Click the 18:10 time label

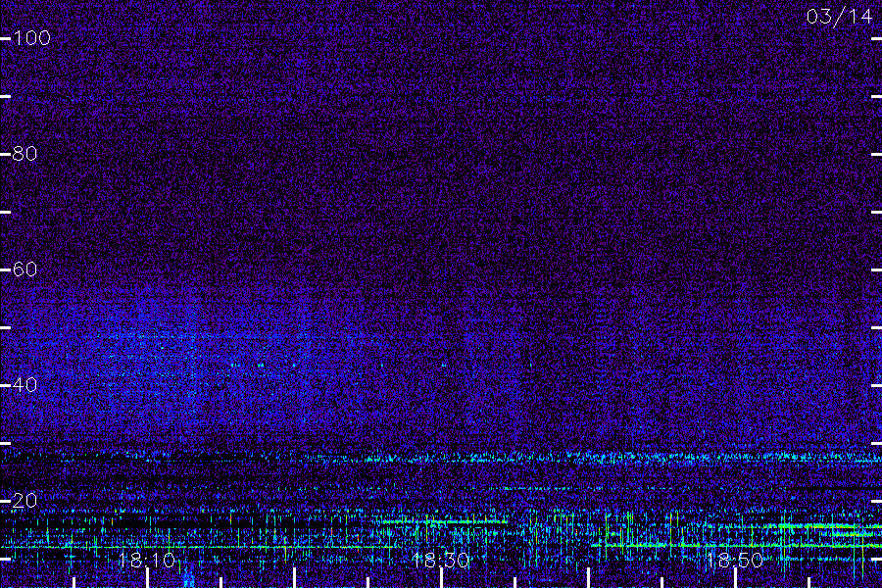pyautogui.click(x=147, y=561)
